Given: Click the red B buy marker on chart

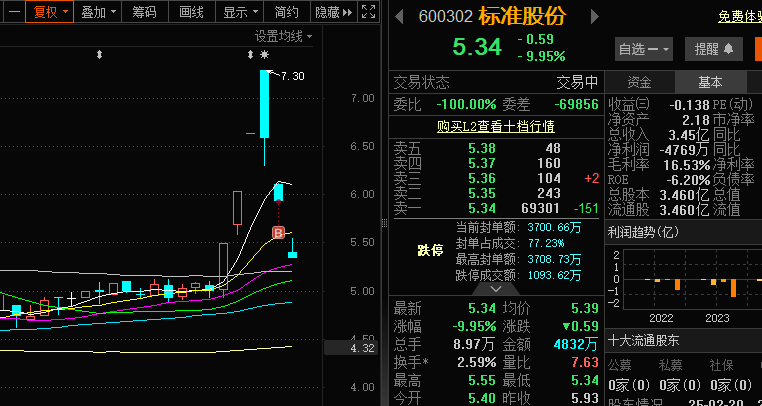Looking at the screenshot, I should [278, 233].
